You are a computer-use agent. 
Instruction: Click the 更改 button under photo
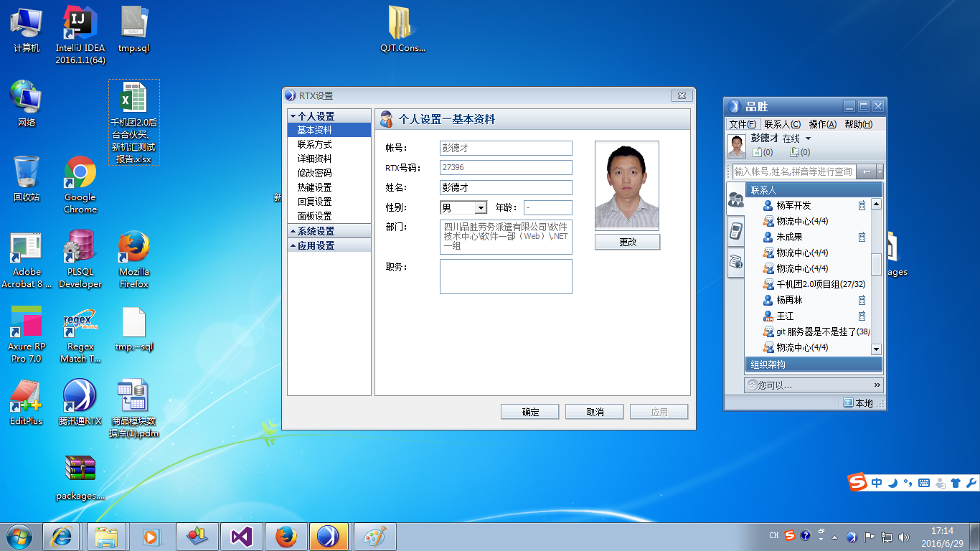pos(627,242)
